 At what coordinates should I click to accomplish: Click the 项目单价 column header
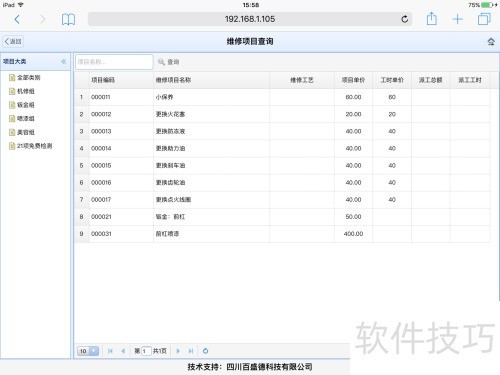353,80
